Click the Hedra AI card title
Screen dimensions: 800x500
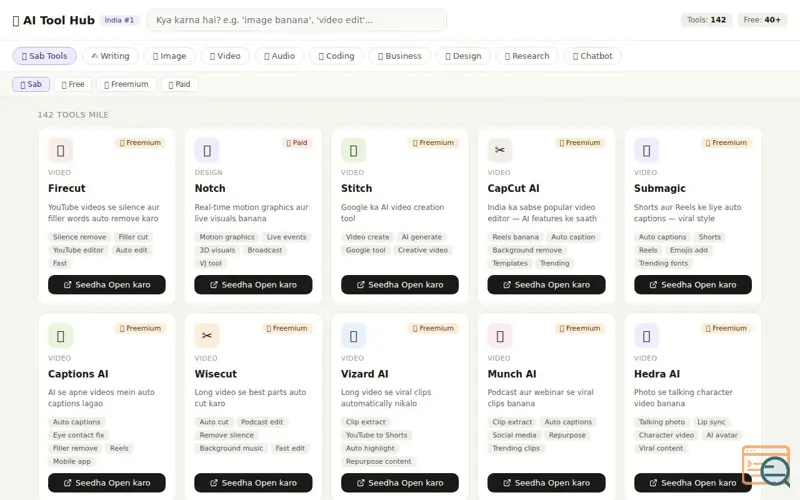pos(657,374)
